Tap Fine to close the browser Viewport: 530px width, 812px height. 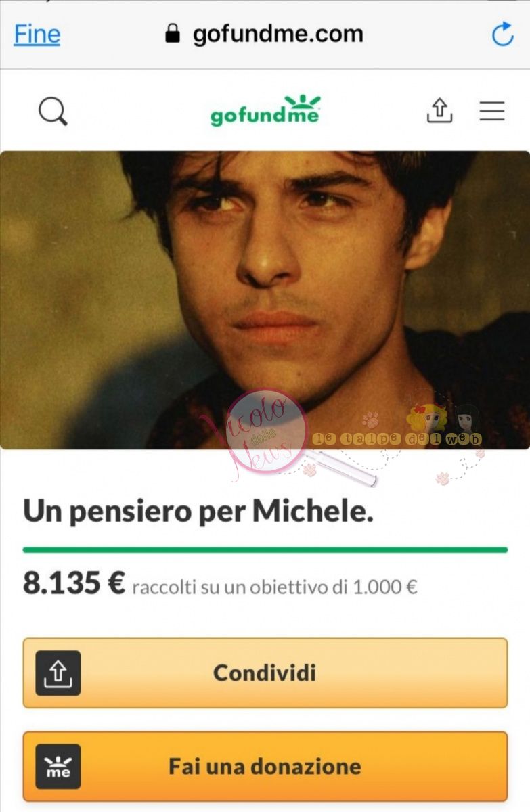click(x=37, y=34)
